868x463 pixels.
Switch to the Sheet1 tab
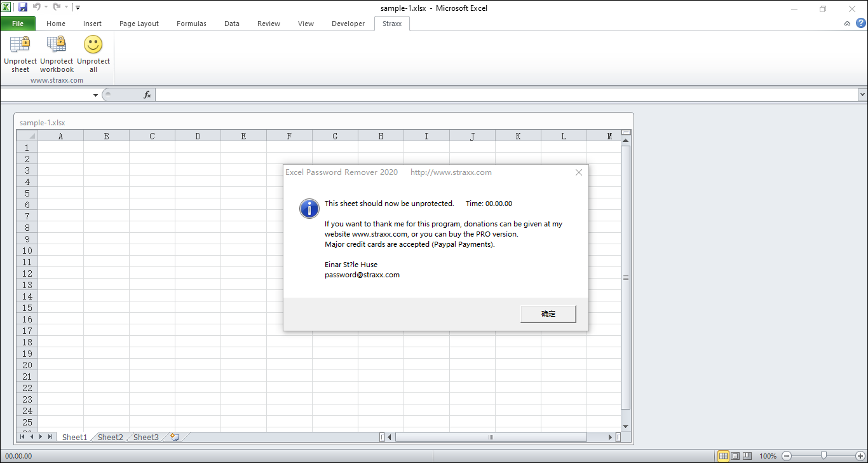point(74,437)
